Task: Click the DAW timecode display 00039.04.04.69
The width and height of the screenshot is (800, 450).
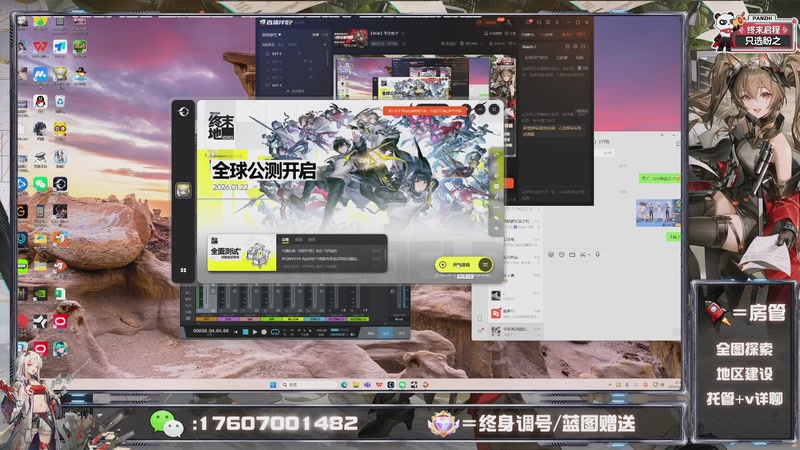Action: point(211,331)
